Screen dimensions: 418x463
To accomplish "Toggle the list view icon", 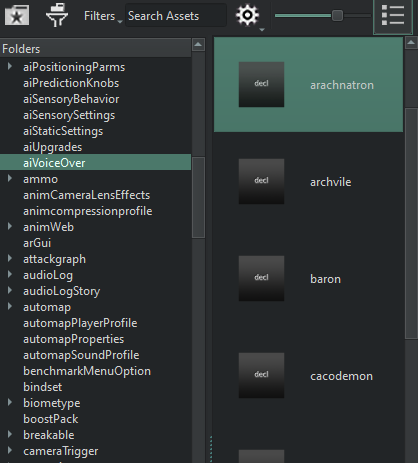I will (x=393, y=15).
